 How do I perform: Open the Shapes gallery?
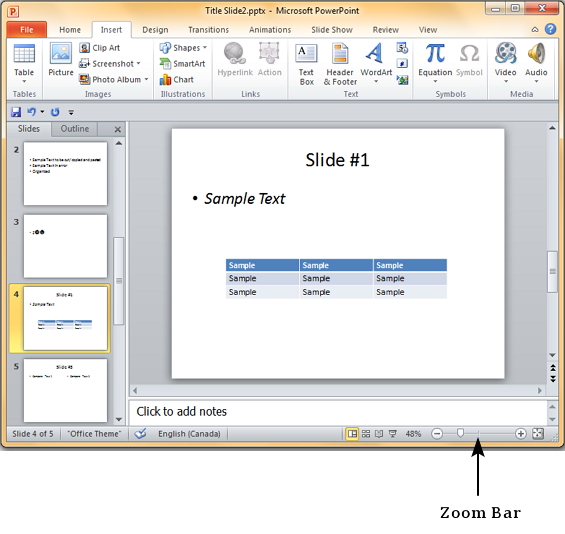click(180, 48)
